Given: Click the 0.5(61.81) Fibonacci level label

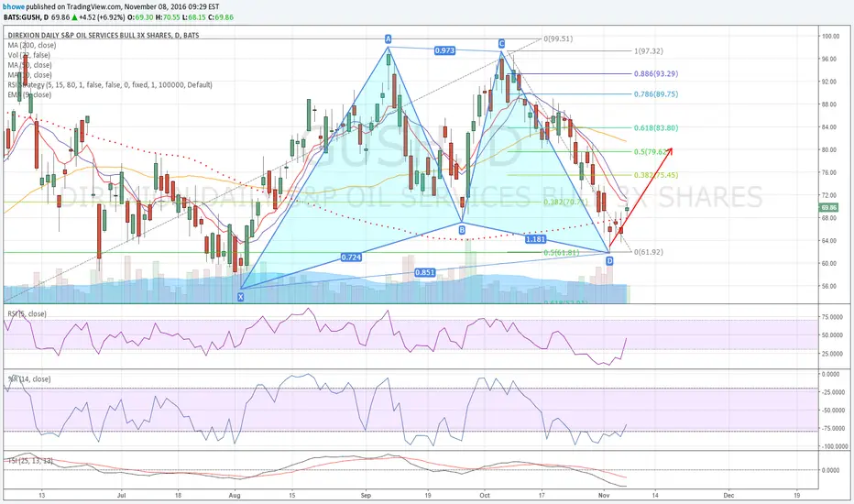Looking at the screenshot, I should pos(561,253).
